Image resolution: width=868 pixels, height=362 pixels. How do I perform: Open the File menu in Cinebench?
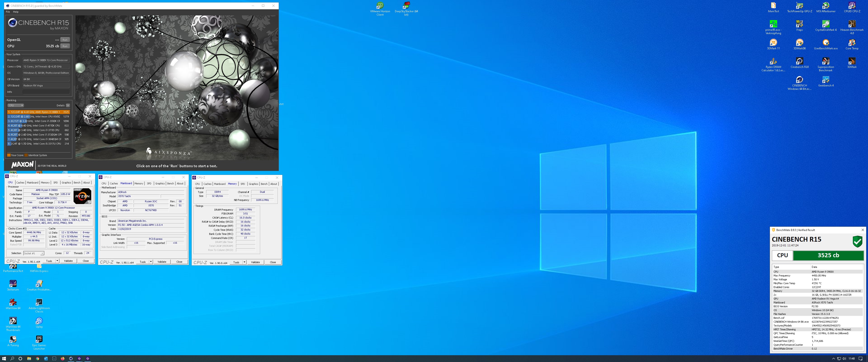coord(8,12)
